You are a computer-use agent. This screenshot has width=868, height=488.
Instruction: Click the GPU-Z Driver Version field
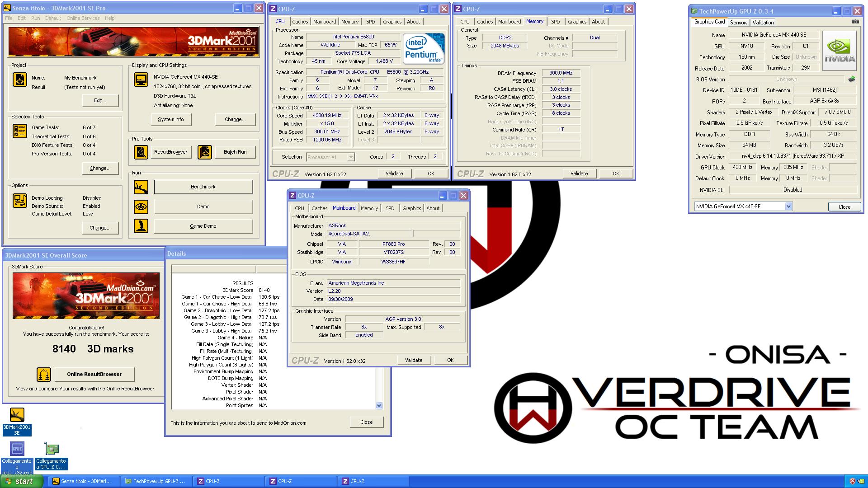click(793, 156)
